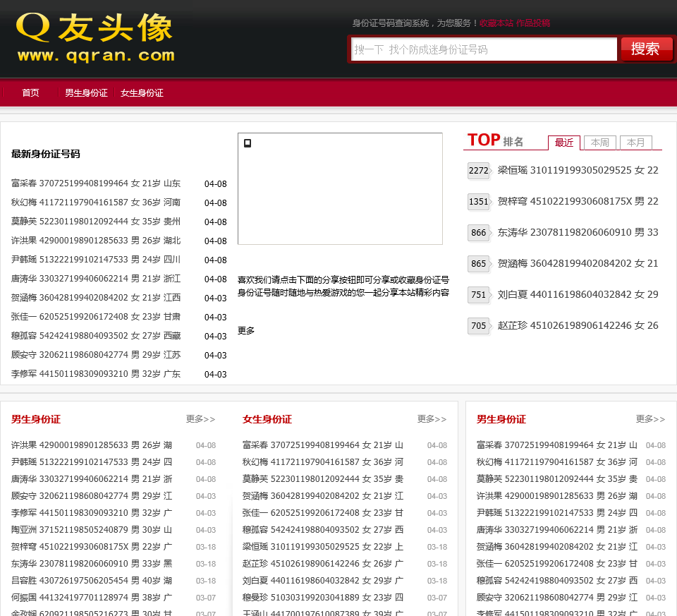Switch to the 本周 ranking tab
The width and height of the screenshot is (677, 616).
pos(600,143)
